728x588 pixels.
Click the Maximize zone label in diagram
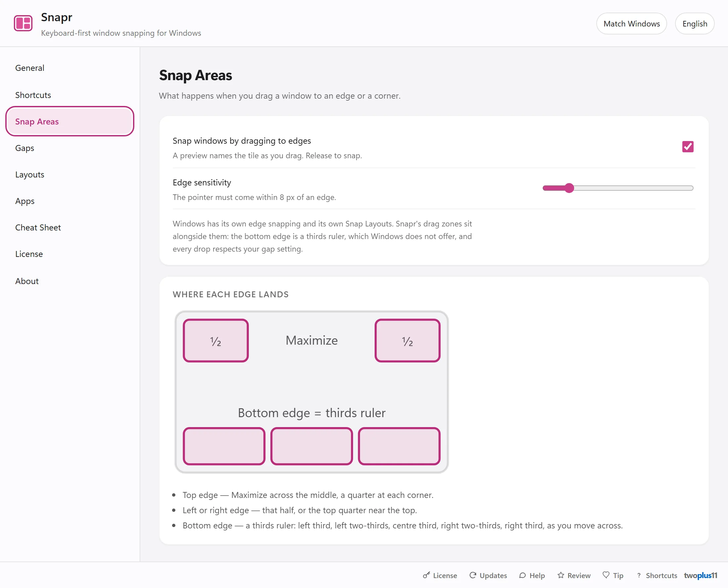[311, 340]
